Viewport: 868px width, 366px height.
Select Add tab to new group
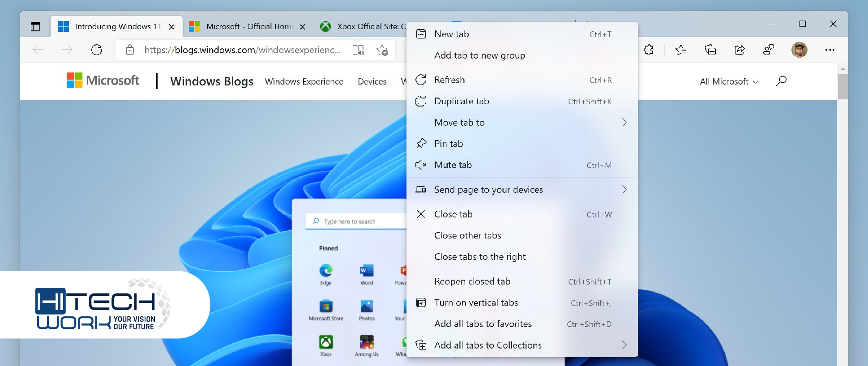pyautogui.click(x=522, y=55)
